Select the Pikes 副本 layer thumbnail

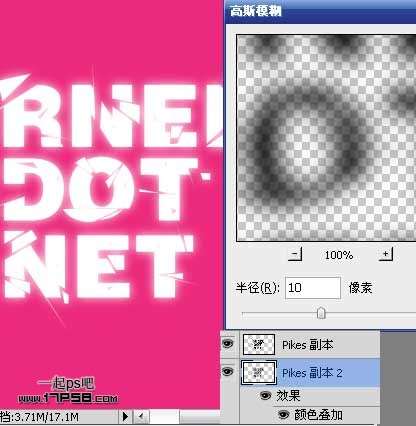click(x=259, y=344)
